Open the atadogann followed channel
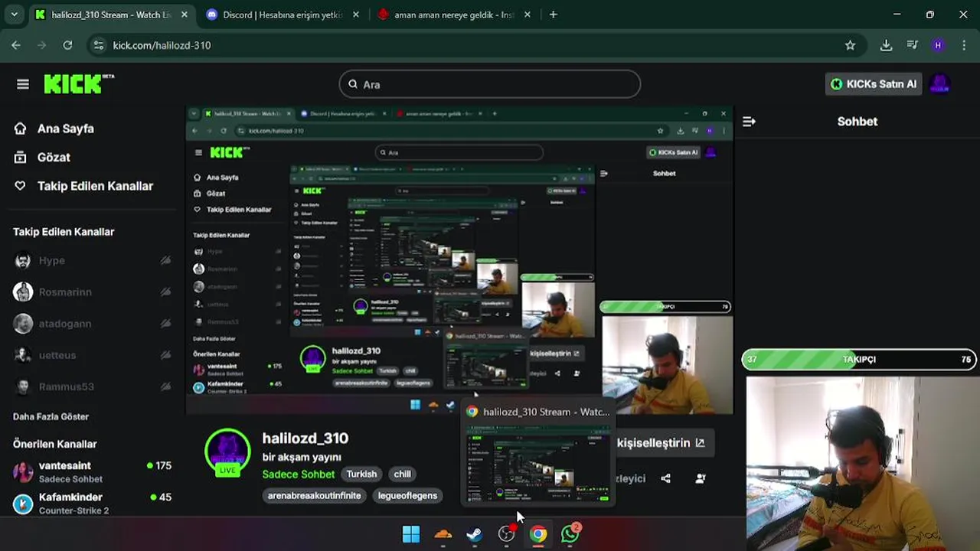The image size is (980, 551). click(92, 324)
